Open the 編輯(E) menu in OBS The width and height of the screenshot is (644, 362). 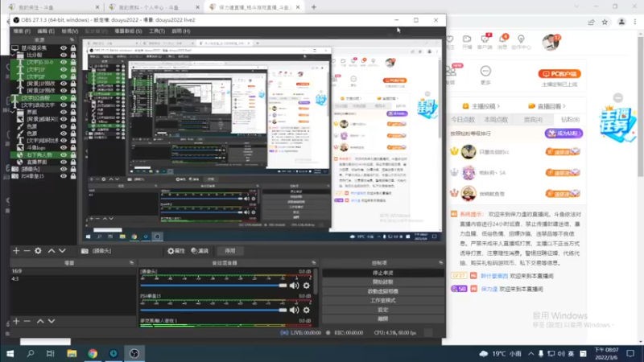46,31
